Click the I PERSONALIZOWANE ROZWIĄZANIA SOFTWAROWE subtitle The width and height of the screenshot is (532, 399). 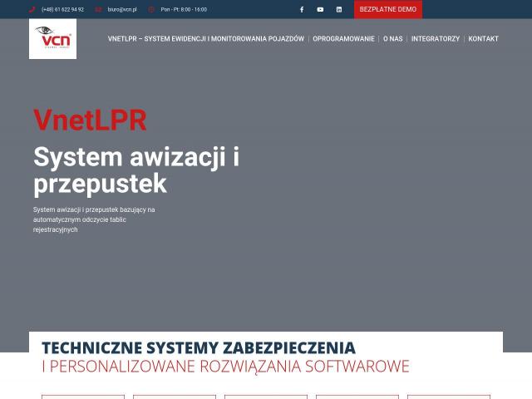[x=225, y=367]
